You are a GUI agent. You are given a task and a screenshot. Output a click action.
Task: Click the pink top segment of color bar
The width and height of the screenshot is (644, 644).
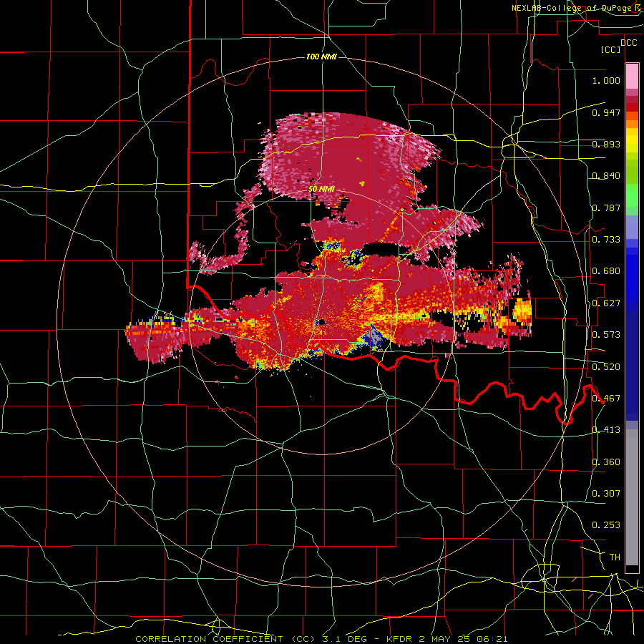point(632,77)
